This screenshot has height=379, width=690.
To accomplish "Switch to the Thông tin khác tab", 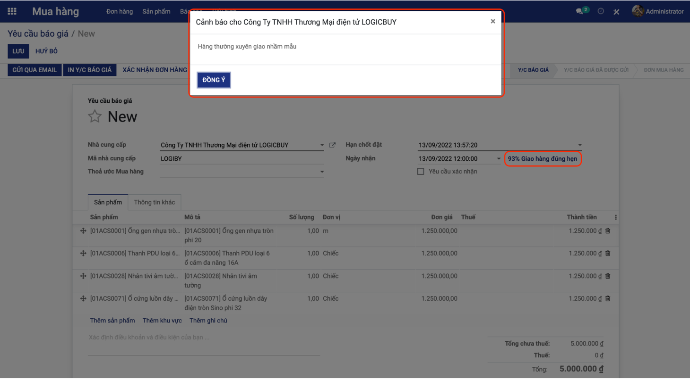I will coord(154,202).
